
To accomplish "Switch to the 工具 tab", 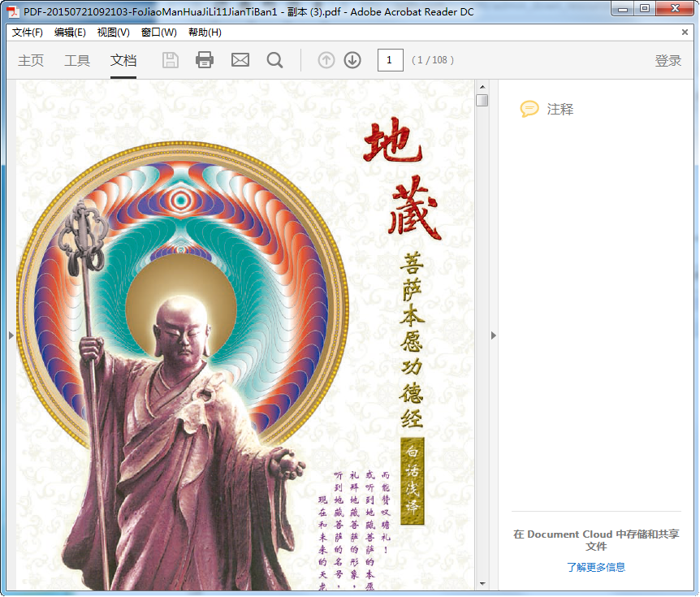I will [x=77, y=60].
